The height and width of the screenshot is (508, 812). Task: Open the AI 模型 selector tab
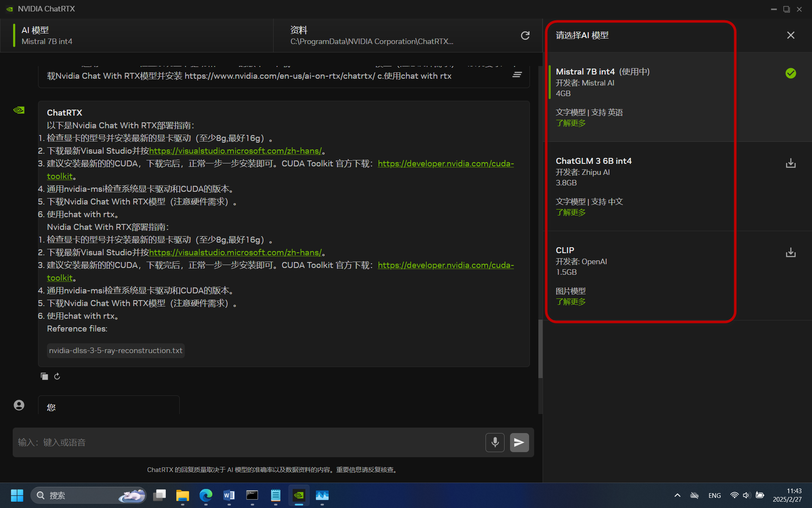[137, 36]
